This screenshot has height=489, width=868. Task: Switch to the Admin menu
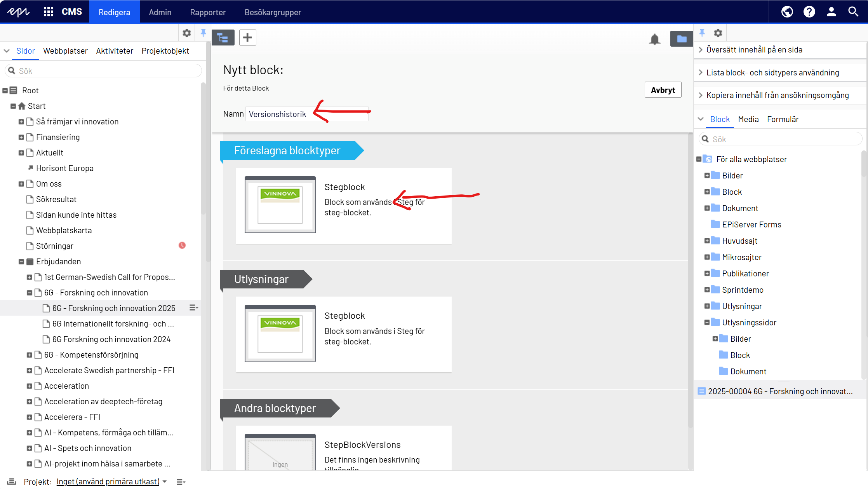[x=160, y=12]
